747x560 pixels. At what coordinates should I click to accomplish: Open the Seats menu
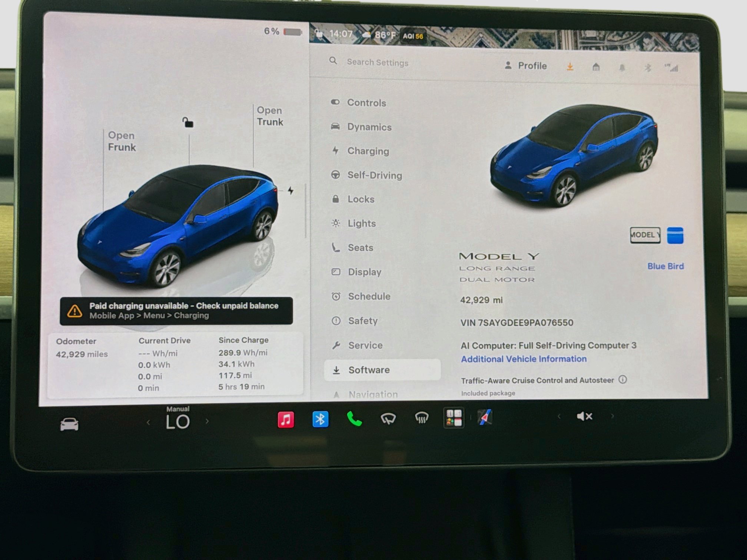[352, 247]
